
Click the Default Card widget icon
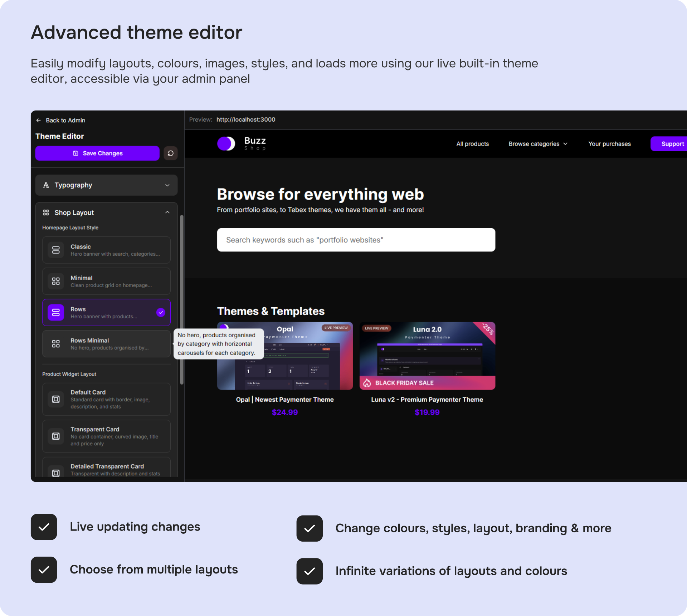[56, 399]
